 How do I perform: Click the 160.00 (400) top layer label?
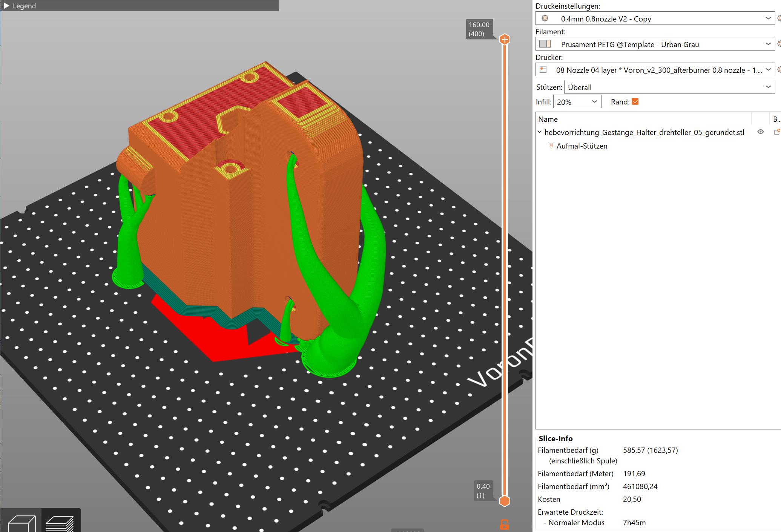(479, 29)
